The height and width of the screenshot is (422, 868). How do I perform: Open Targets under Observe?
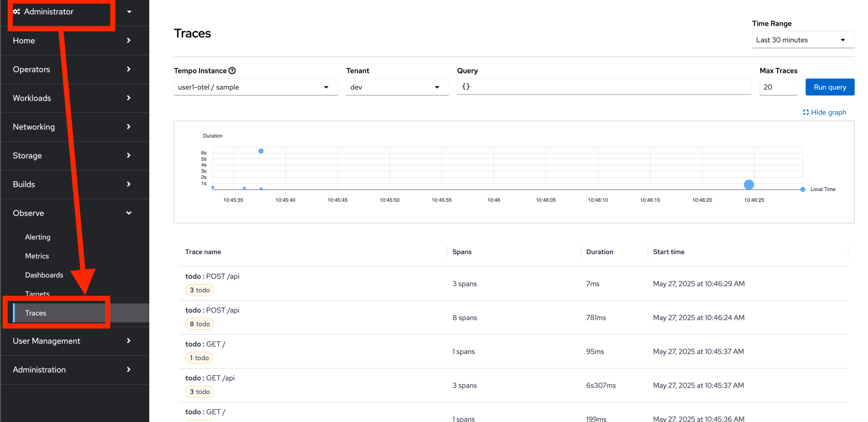tap(37, 294)
